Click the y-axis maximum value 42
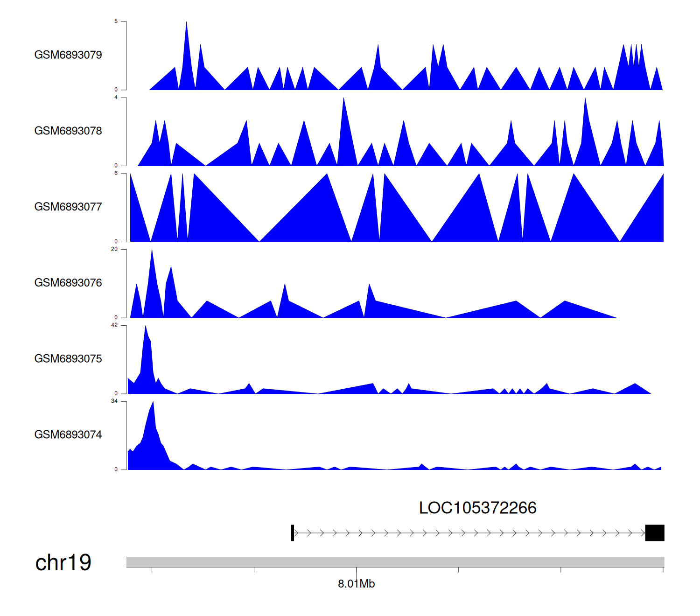The height and width of the screenshot is (616, 700). point(114,325)
